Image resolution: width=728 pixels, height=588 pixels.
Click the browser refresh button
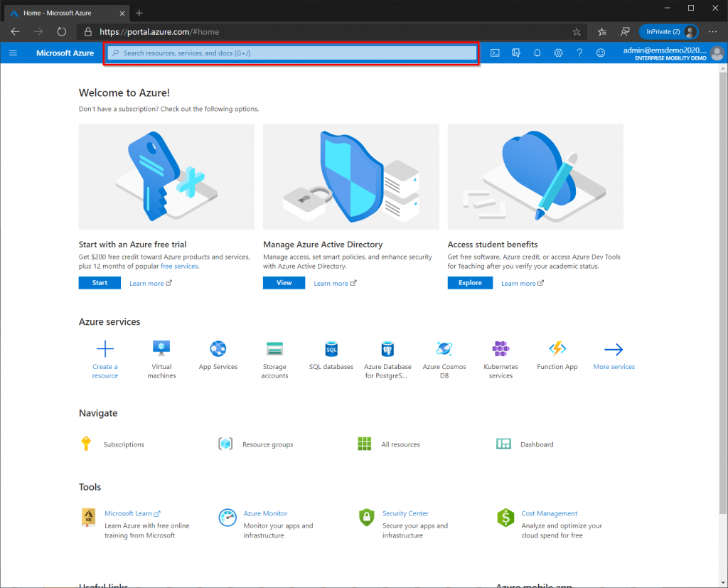(x=62, y=32)
